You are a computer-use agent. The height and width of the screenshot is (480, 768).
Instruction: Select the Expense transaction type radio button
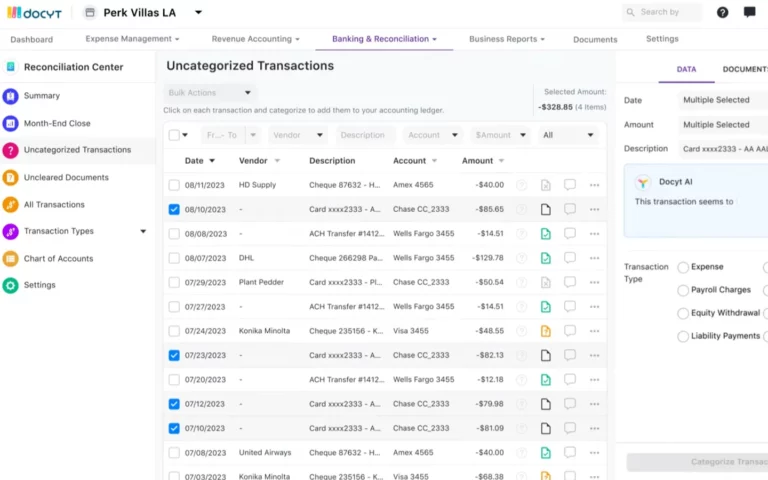click(683, 267)
